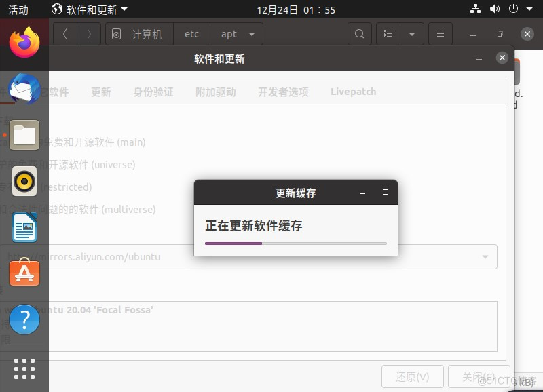
Task: Minimize the 更新缓存 dialog
Action: coord(362,193)
